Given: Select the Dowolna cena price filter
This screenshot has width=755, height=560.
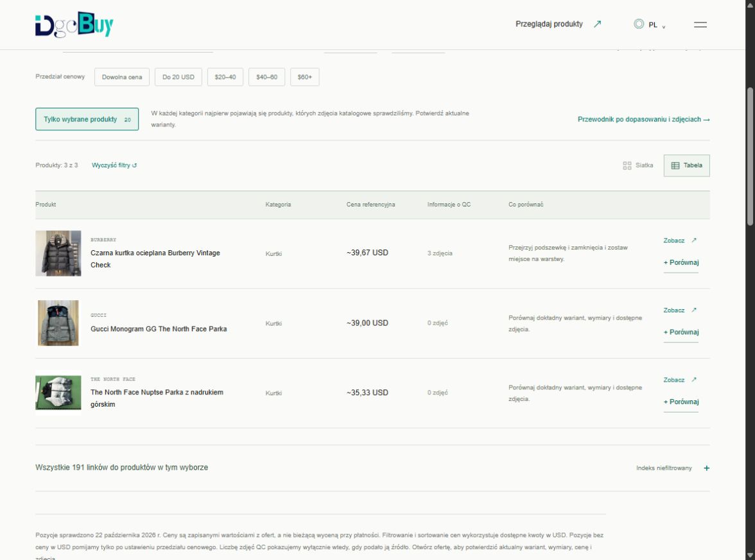Looking at the screenshot, I should [122, 77].
